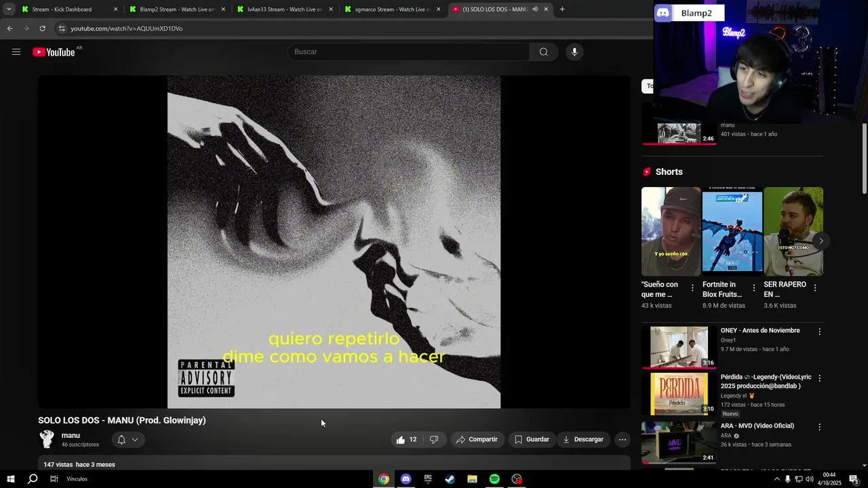Open the 'Sueño con que me' short

pos(671,232)
